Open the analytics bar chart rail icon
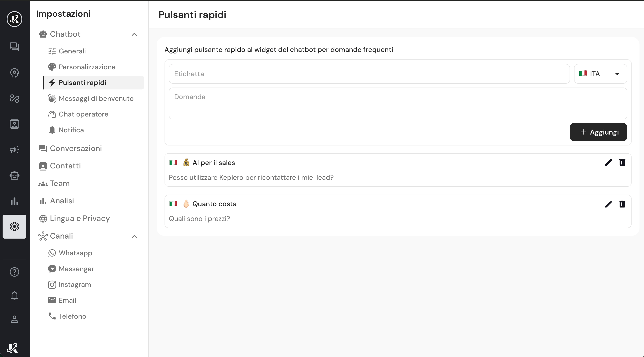Screen dimensions: 644x357 [x=15, y=201]
